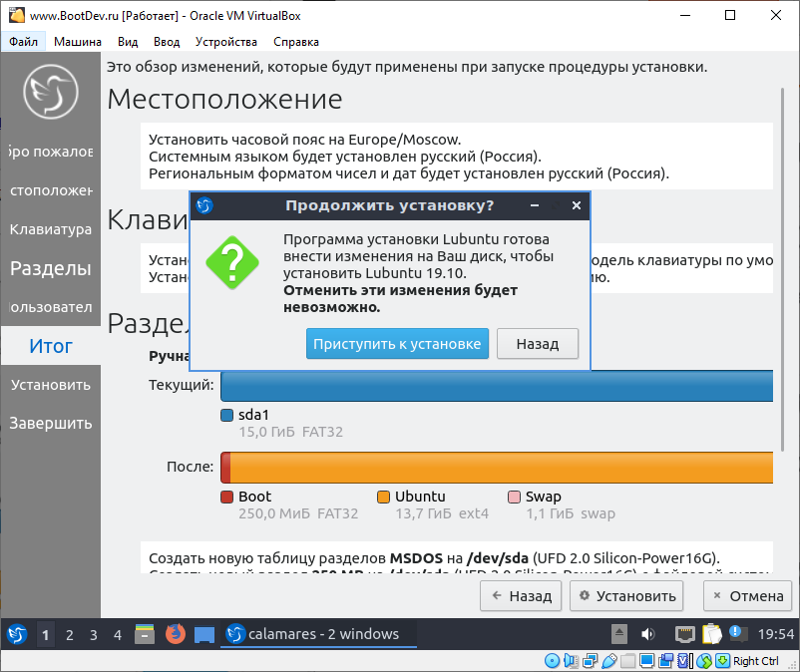Screen dimensions: 800x672
Task: Open the Lubuntu start menu icon
Action: [x=17, y=634]
